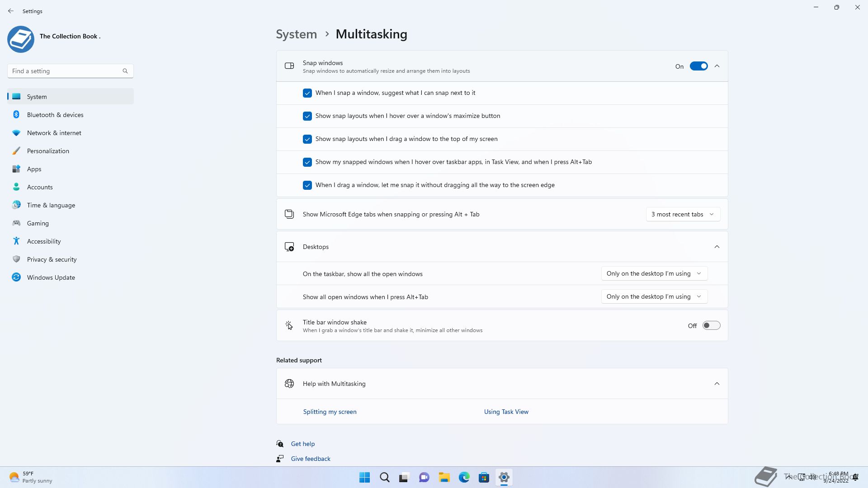The width and height of the screenshot is (868, 488).
Task: Uncheck snap layouts on maximize button hover
Action: point(307,116)
